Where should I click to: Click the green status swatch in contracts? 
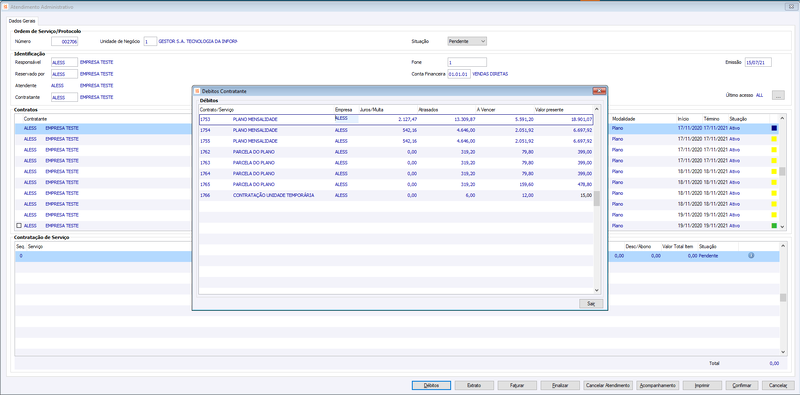coord(774,226)
